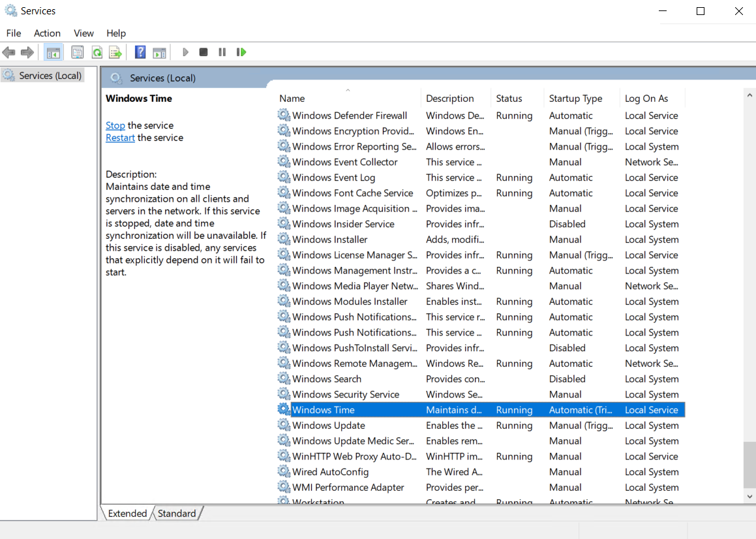Open the View menu
756x539 pixels.
83,33
